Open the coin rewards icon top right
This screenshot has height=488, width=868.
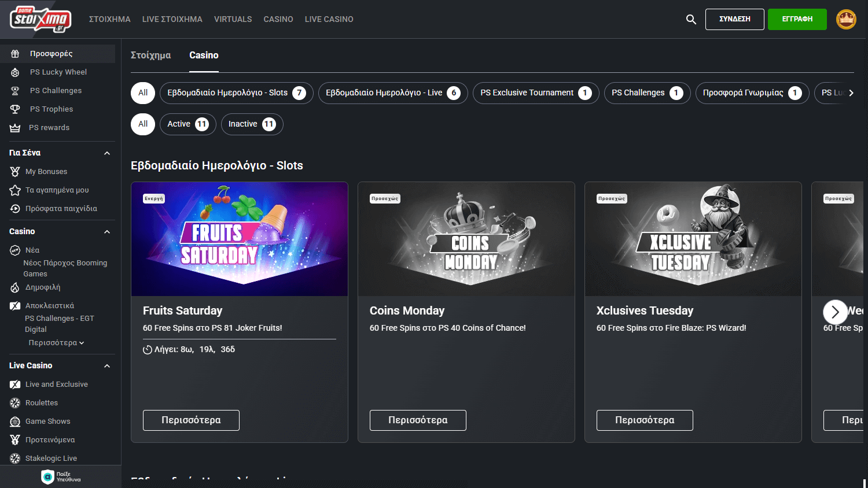(x=846, y=19)
